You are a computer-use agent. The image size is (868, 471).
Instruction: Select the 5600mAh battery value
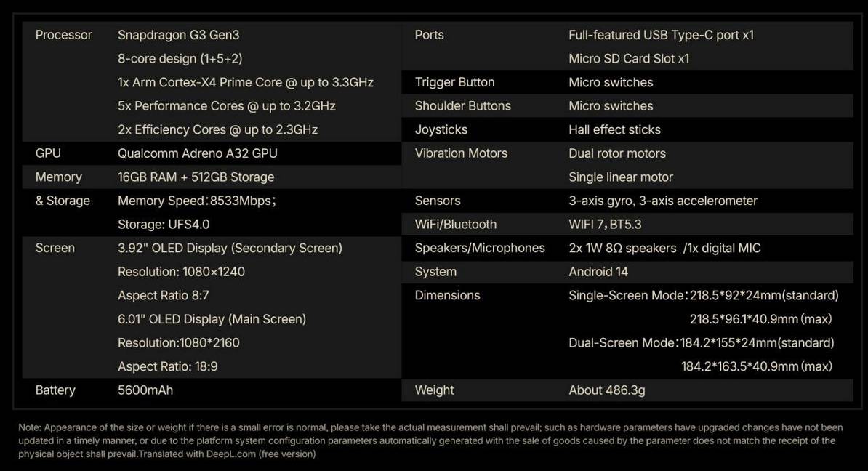[145, 390]
